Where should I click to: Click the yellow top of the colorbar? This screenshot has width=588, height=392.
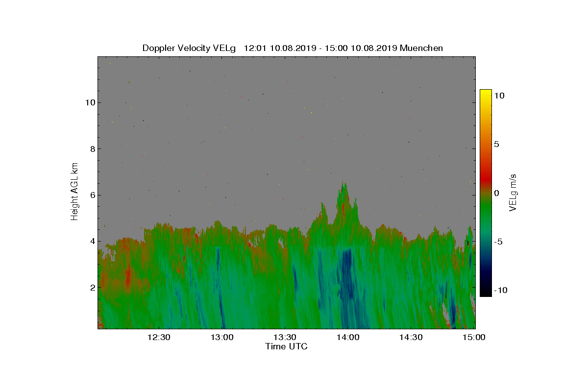[486, 93]
